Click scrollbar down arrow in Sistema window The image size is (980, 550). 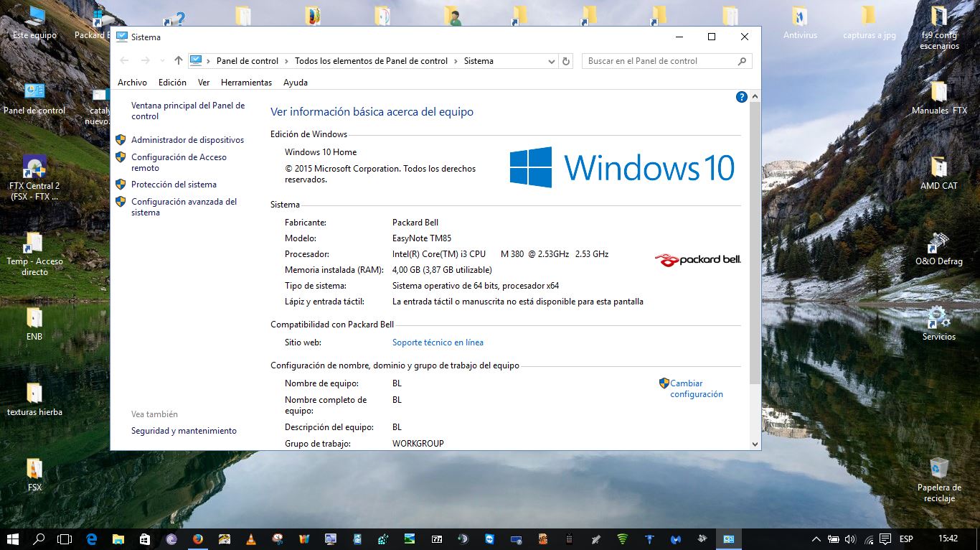(755, 444)
